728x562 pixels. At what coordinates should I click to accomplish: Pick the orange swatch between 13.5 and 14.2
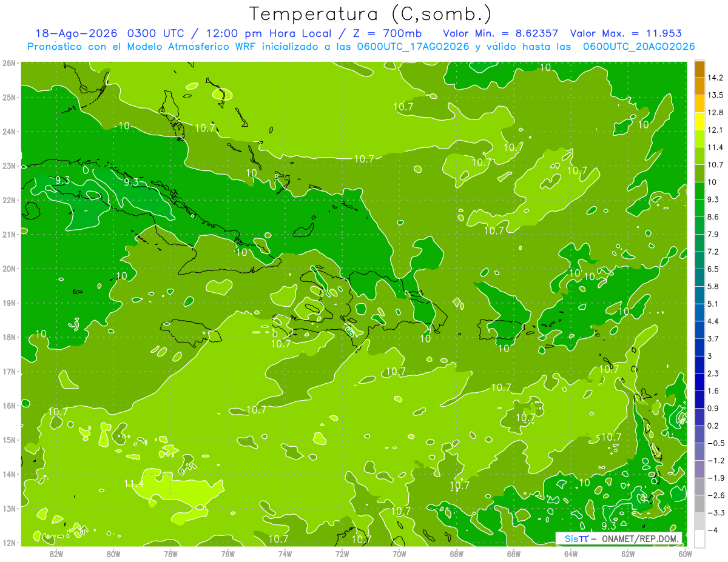click(699, 87)
